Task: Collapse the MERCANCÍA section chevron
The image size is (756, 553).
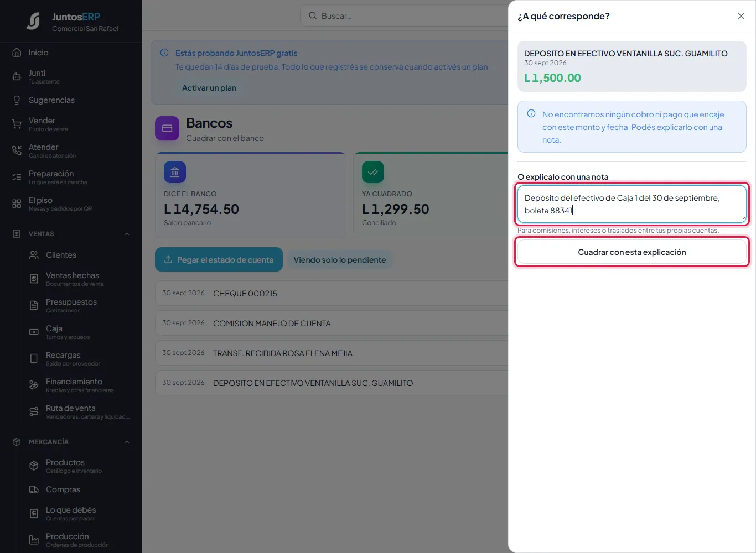Action: 127,442
